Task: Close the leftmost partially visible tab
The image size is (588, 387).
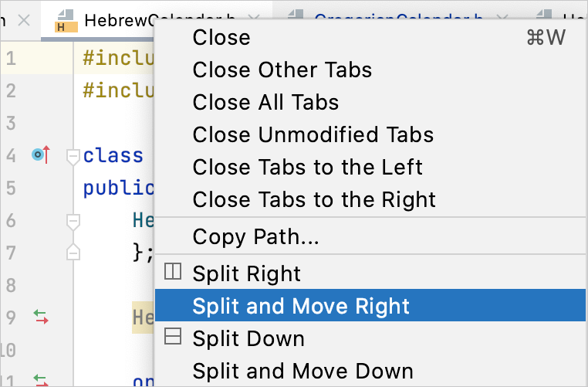Action: (x=24, y=20)
